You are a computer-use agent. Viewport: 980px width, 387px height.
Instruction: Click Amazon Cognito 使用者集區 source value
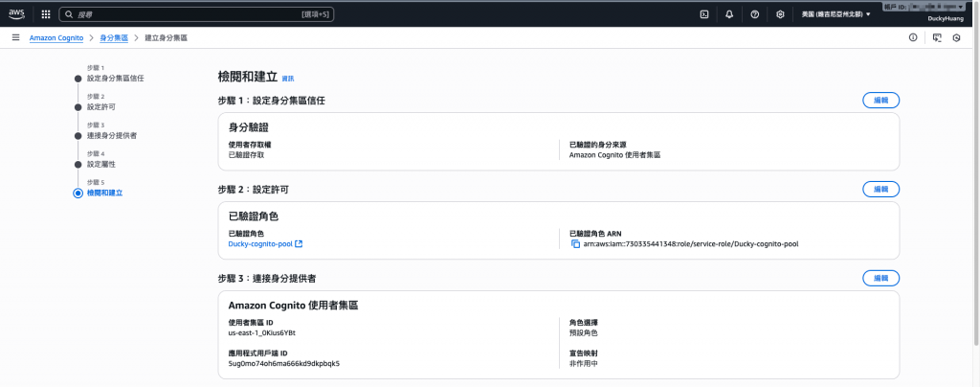point(615,155)
